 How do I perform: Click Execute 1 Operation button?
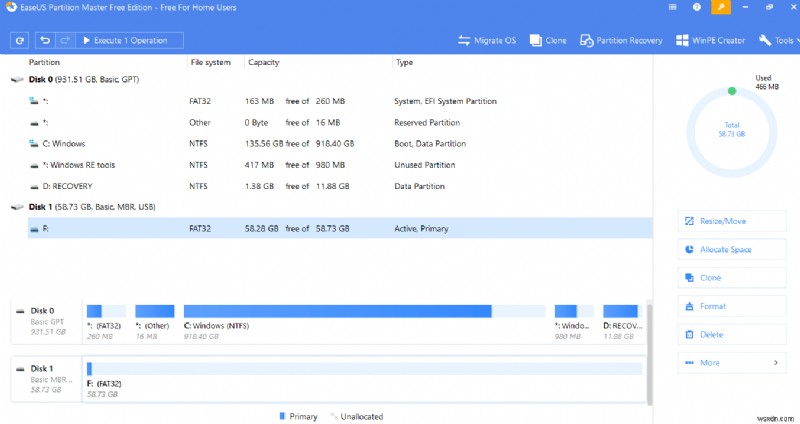click(131, 41)
